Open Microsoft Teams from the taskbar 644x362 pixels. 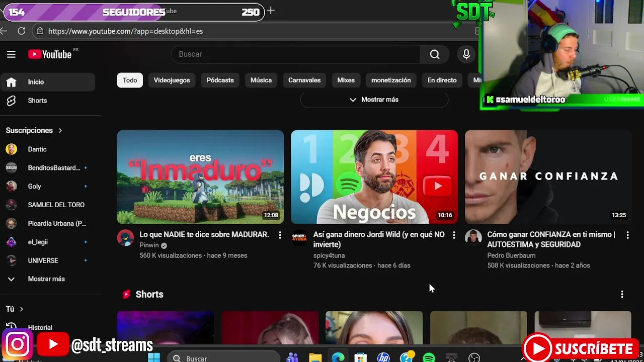tap(292, 357)
